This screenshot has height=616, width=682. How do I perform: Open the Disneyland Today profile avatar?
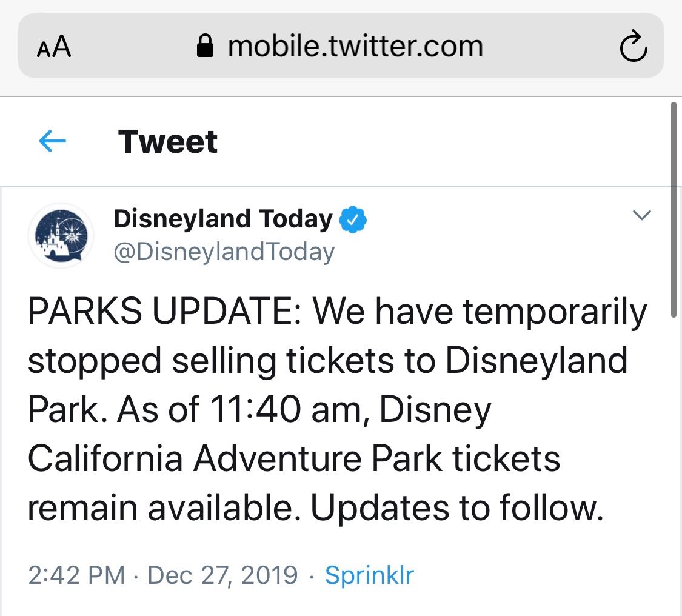(x=61, y=235)
